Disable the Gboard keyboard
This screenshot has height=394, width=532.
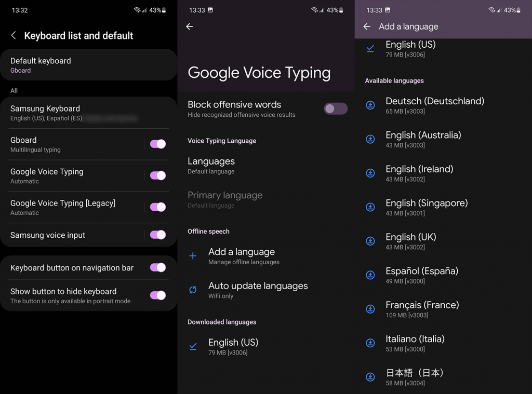[x=157, y=145]
